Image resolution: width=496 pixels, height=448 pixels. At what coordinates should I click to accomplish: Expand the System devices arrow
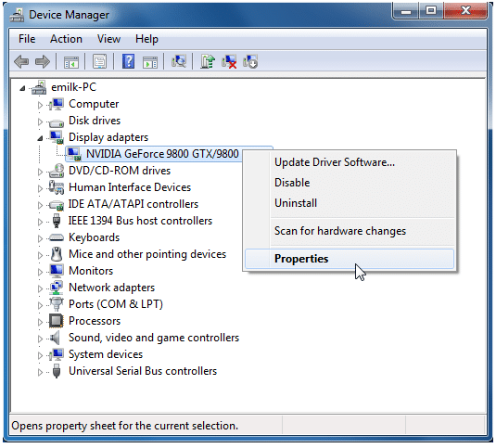pyautogui.click(x=40, y=355)
